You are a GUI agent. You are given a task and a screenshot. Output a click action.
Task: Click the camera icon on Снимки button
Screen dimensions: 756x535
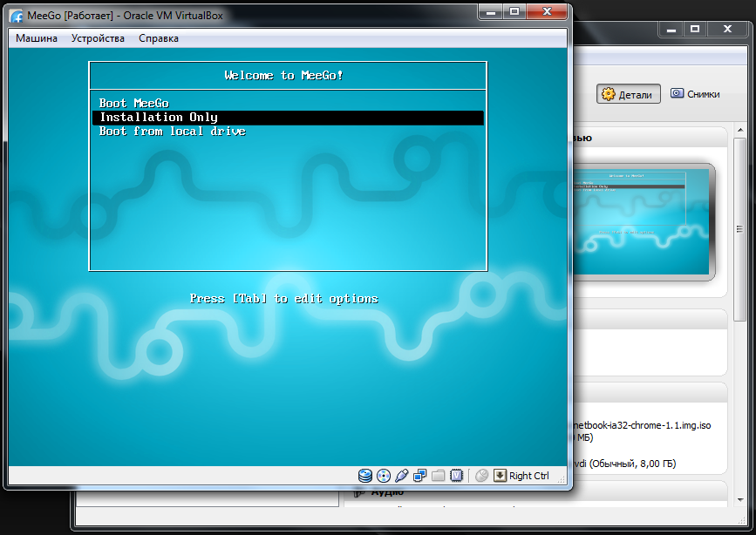tap(677, 93)
